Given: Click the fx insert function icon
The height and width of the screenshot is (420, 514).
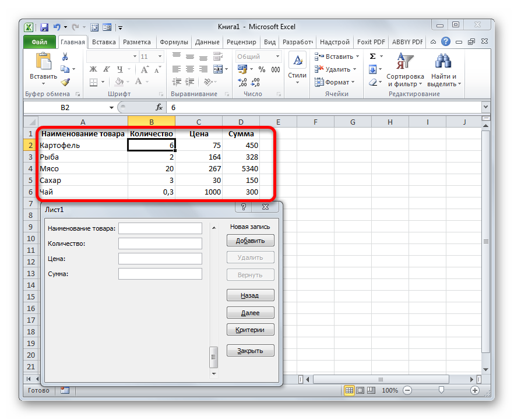Looking at the screenshot, I should [159, 108].
